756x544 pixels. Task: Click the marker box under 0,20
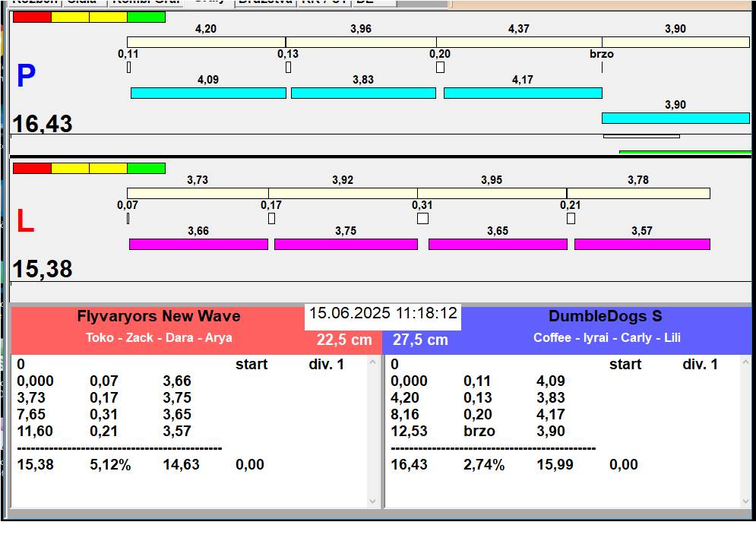[x=440, y=68]
